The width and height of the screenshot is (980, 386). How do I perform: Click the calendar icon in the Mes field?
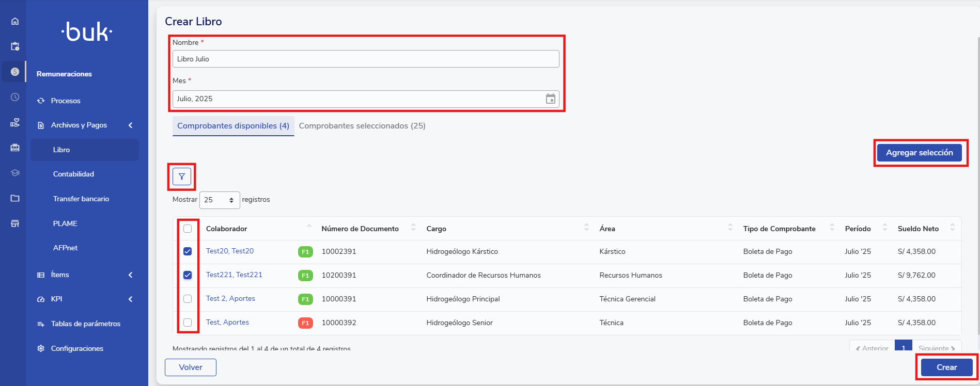[x=550, y=99]
